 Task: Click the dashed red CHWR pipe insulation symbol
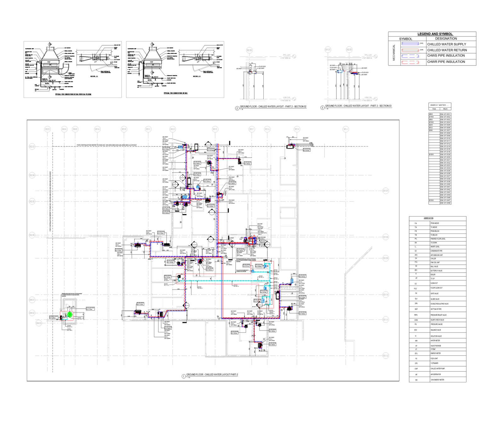(410, 62)
